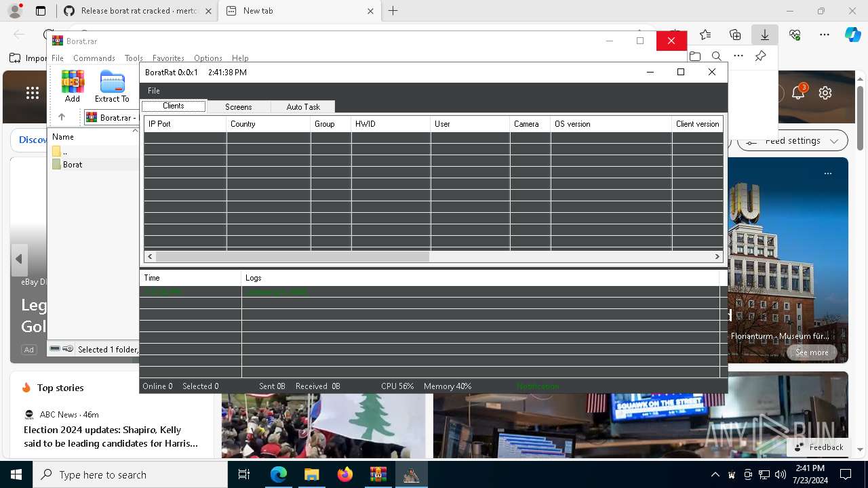The height and width of the screenshot is (488, 868).
Task: Open the Election 2024 updates headline
Action: click(111, 436)
